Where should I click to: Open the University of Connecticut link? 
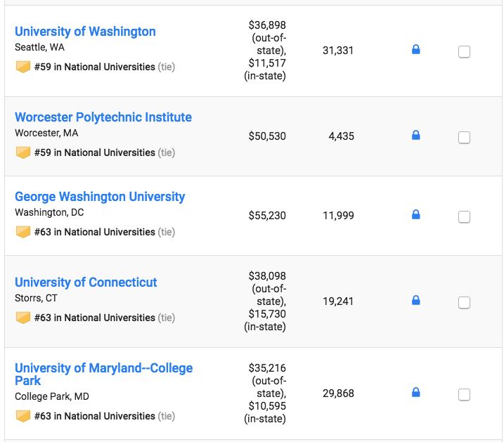pyautogui.click(x=86, y=282)
